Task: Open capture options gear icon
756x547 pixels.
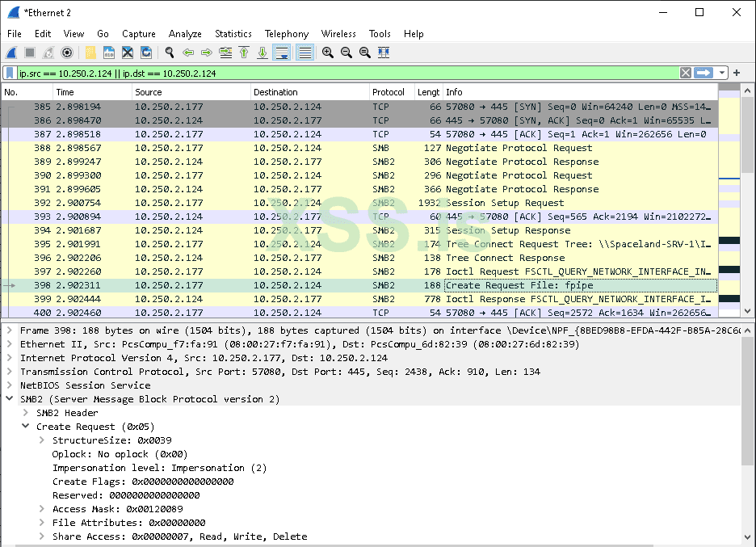Action: click(x=67, y=53)
